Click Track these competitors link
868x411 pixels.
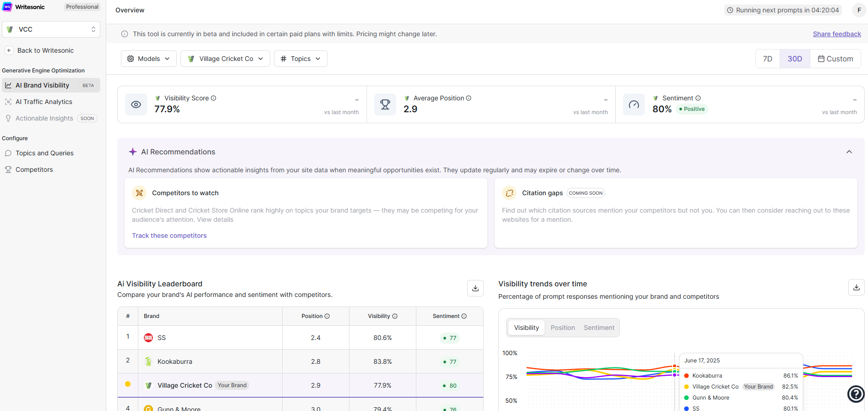169,236
